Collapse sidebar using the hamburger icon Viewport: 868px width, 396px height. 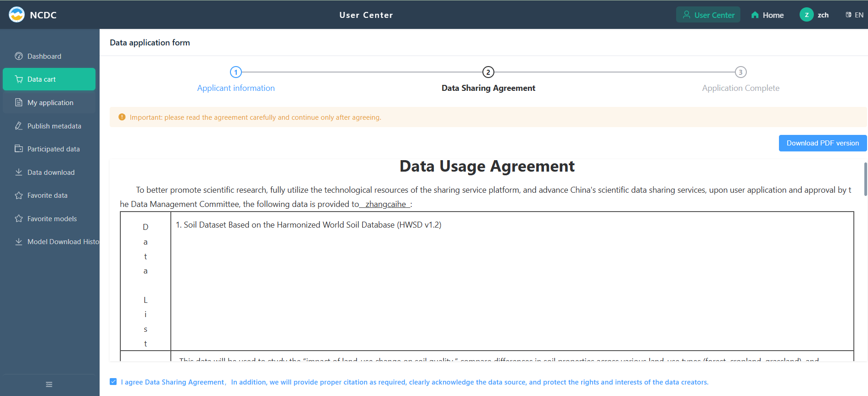[49, 385]
